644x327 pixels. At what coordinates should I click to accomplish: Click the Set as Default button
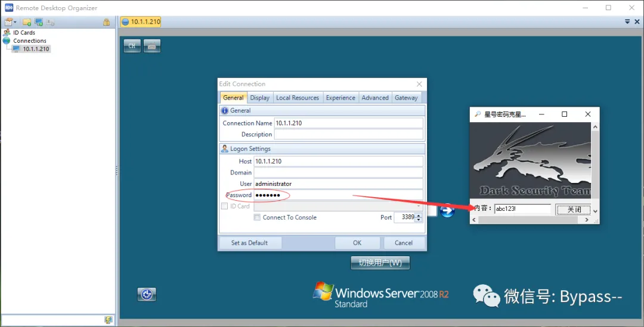(249, 243)
